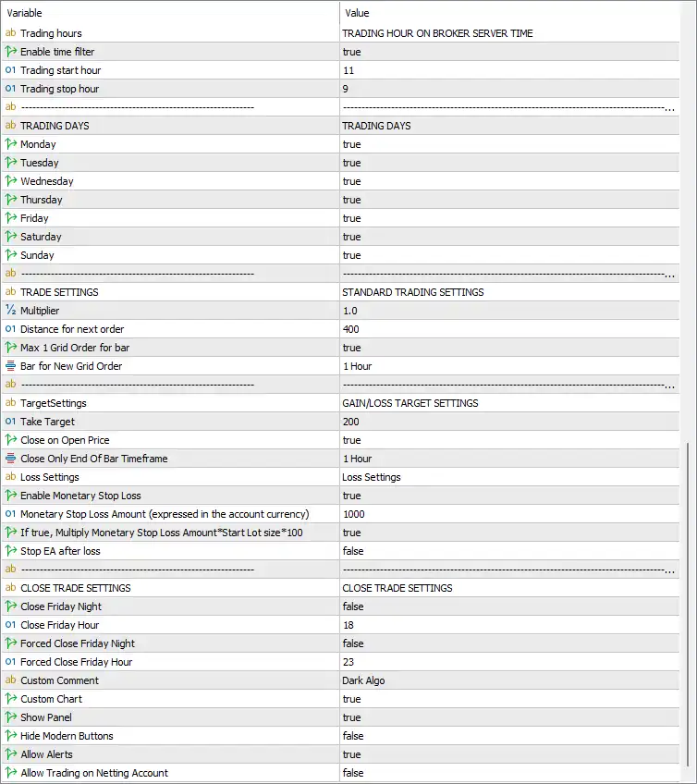Click the string icon beside Custom Comment

(x=10, y=680)
